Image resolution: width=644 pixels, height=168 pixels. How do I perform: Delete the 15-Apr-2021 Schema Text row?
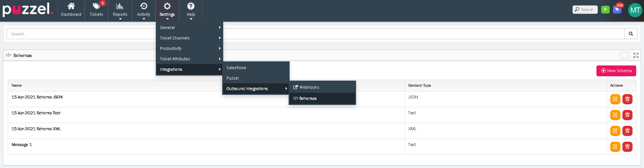click(x=627, y=115)
